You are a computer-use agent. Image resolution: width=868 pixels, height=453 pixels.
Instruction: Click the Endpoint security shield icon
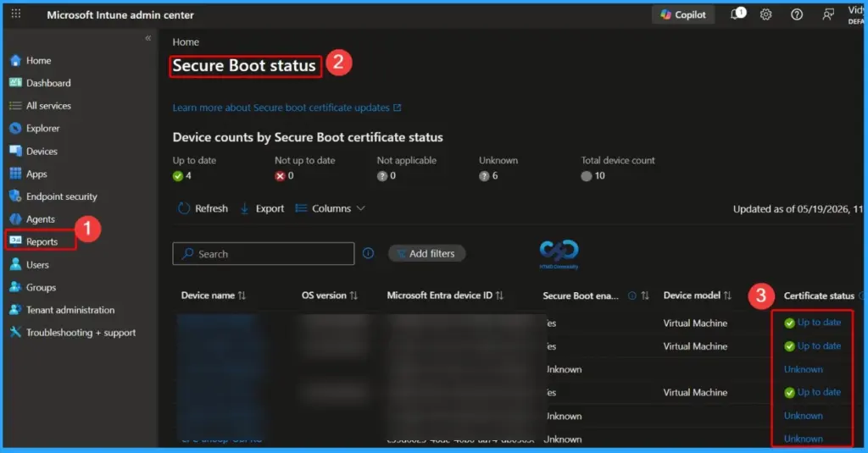(x=15, y=196)
